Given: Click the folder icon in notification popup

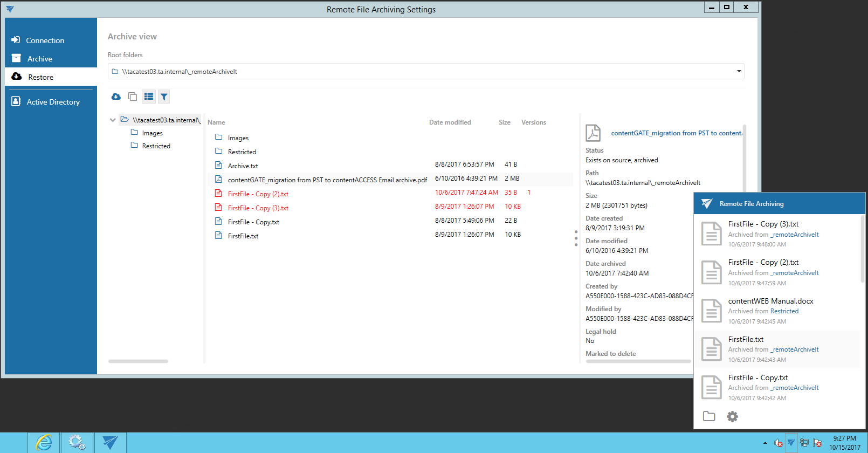Looking at the screenshot, I should coord(709,416).
